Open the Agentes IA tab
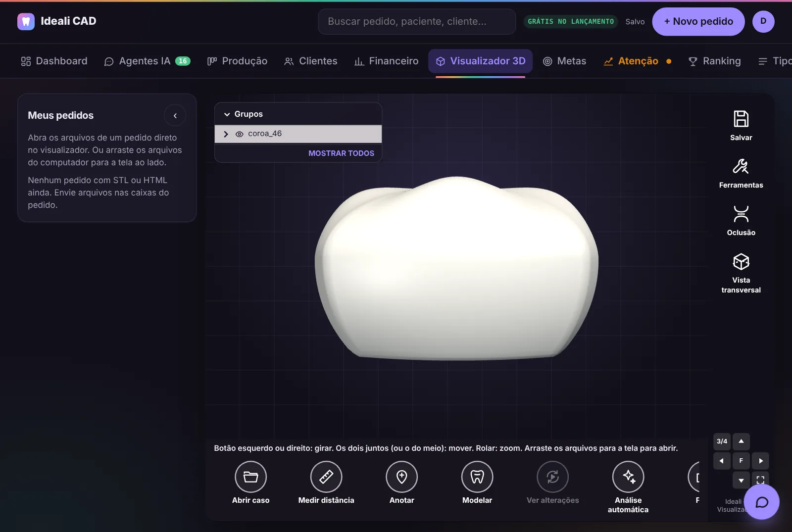792x532 pixels. coord(147,61)
